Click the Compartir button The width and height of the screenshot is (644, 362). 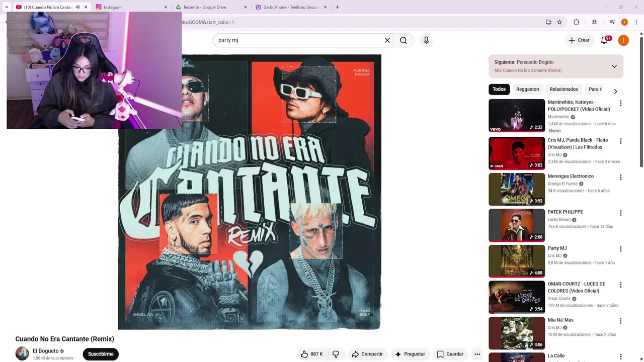(x=367, y=354)
